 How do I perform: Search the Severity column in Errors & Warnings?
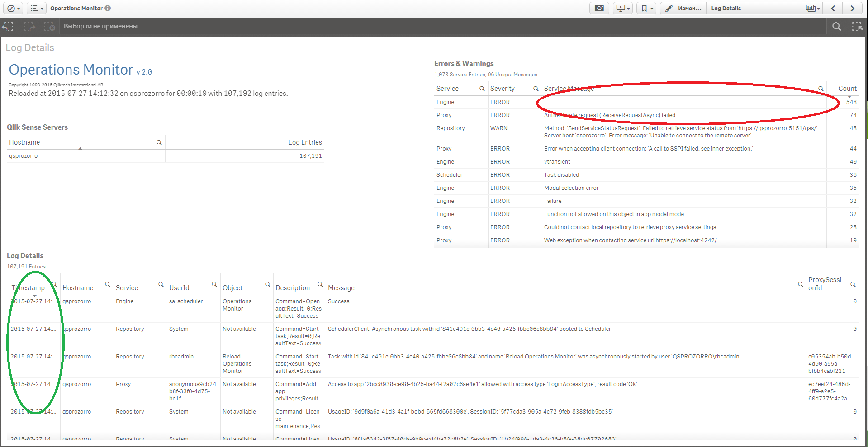pos(536,89)
